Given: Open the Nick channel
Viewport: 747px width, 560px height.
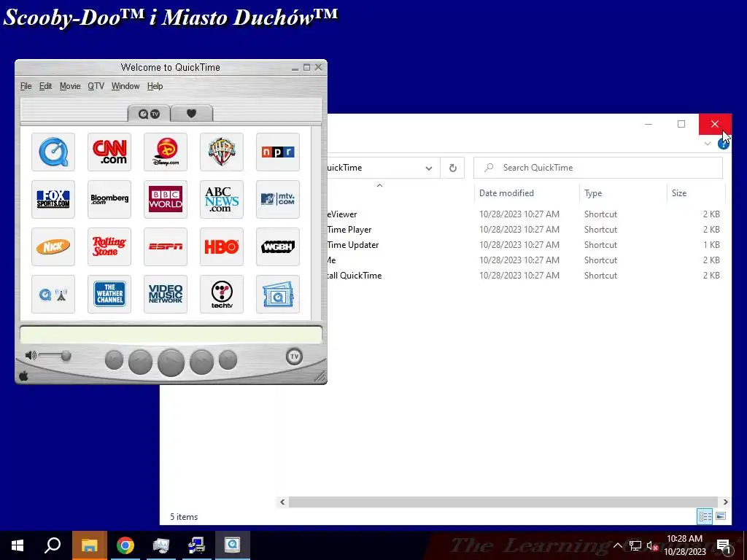Looking at the screenshot, I should [x=53, y=246].
